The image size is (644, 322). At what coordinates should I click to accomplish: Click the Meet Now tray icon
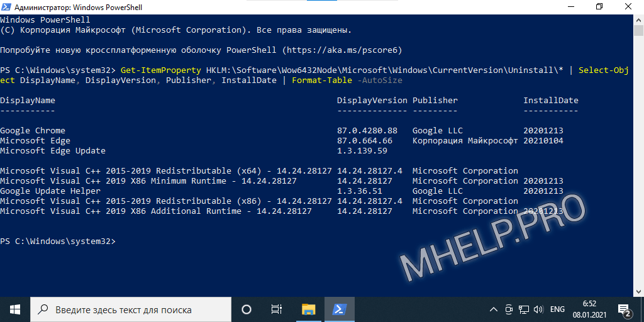point(509,309)
